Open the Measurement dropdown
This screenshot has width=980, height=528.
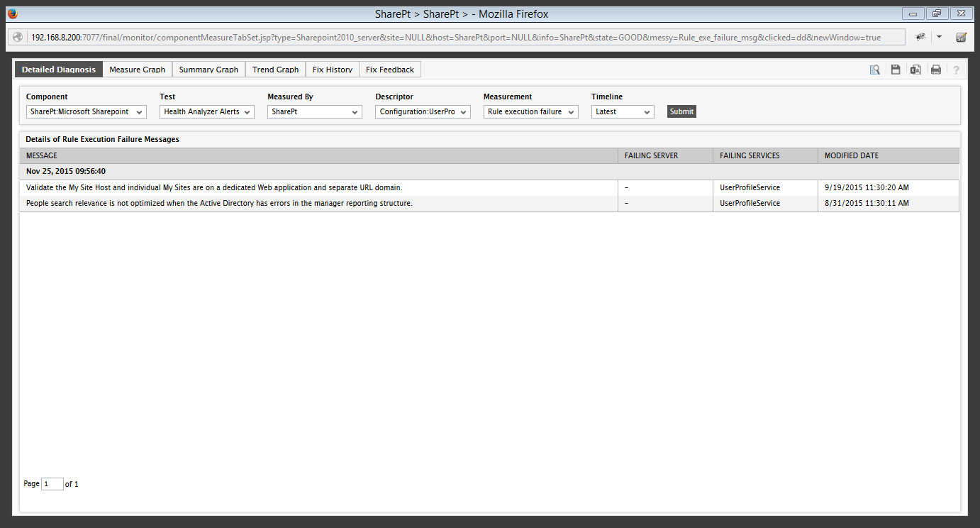(x=530, y=111)
